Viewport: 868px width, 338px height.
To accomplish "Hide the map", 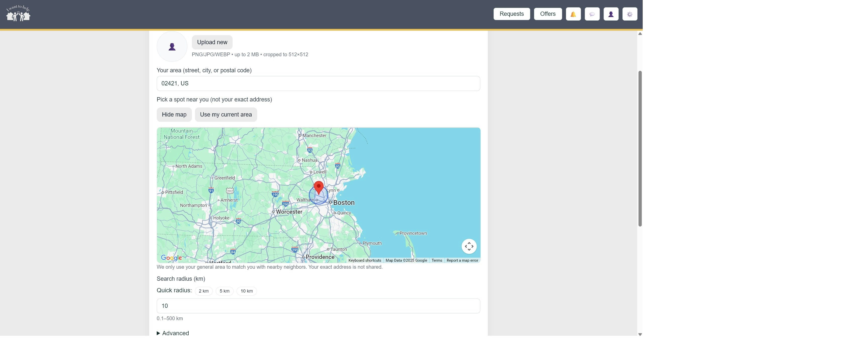I will point(174,115).
